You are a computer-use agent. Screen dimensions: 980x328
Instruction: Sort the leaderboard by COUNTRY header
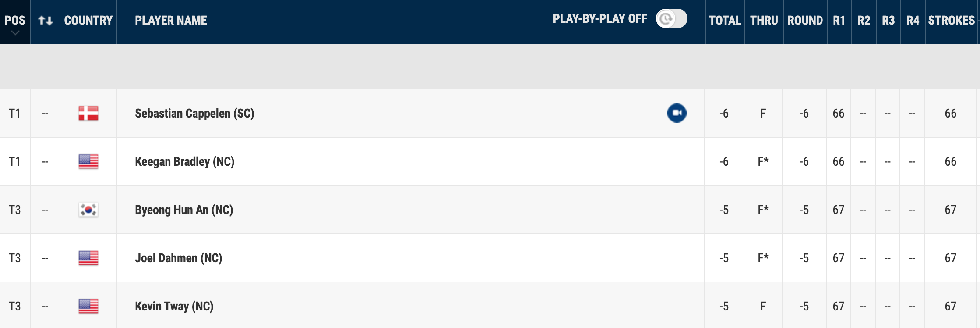click(88, 20)
